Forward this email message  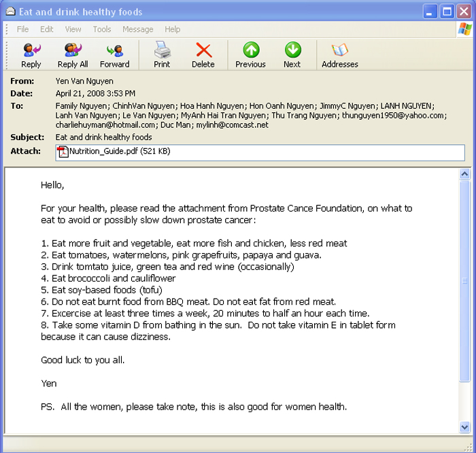tap(115, 55)
